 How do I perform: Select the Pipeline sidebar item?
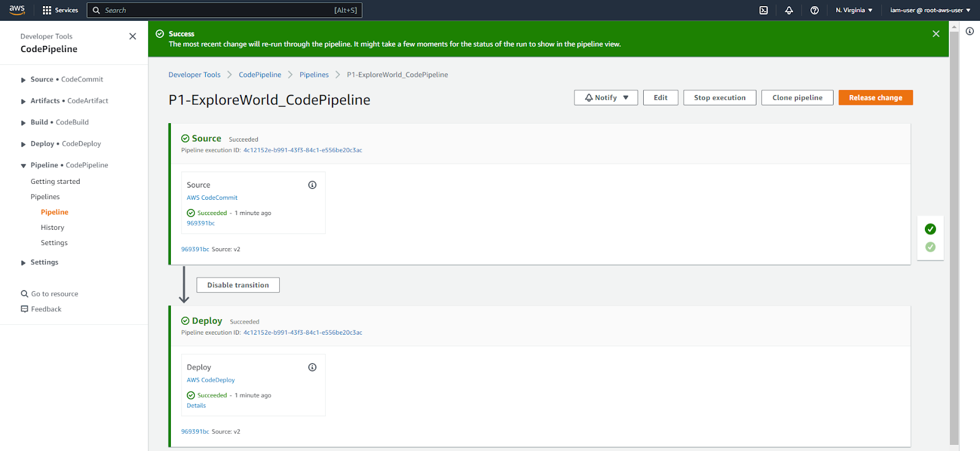pyautogui.click(x=55, y=212)
